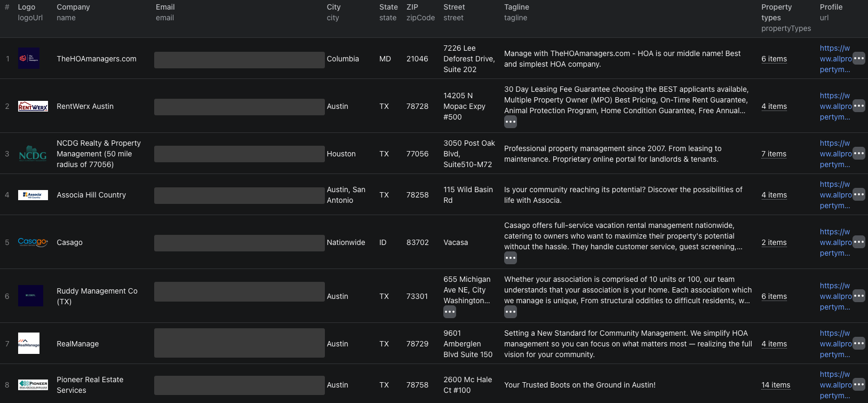Click the ZIP zipCode column header
The image size is (868, 403).
click(420, 12)
